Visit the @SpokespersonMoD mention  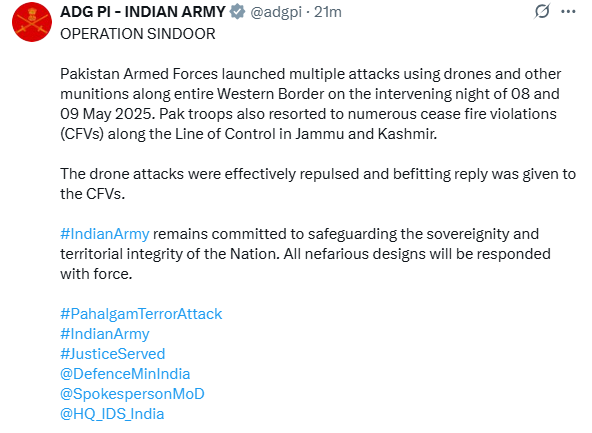coord(132,394)
